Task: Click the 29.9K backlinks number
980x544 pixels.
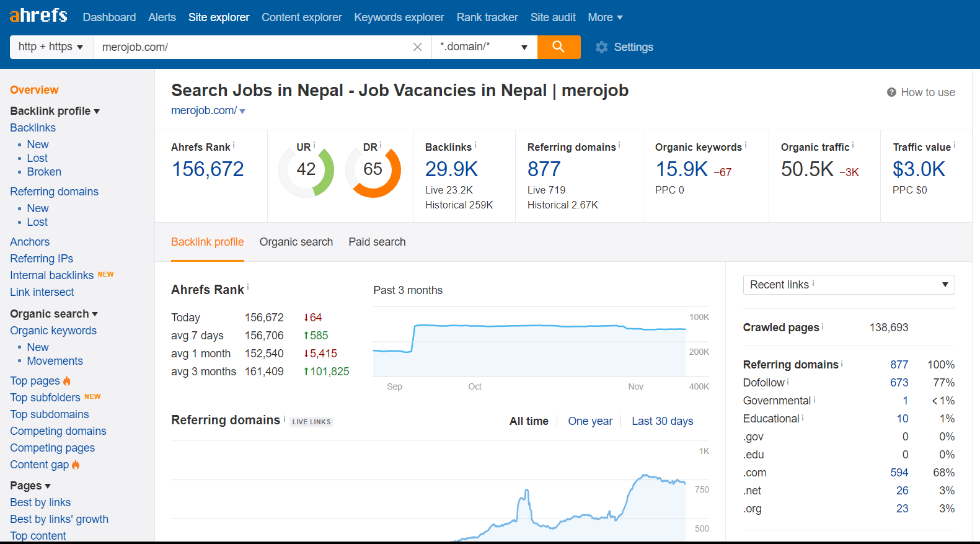Action: [451, 169]
